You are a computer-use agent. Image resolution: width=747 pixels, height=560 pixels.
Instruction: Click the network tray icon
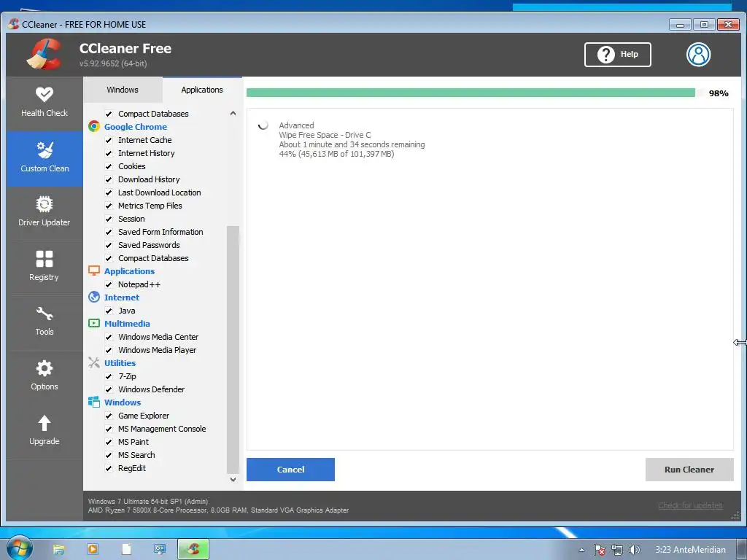pyautogui.click(x=617, y=550)
